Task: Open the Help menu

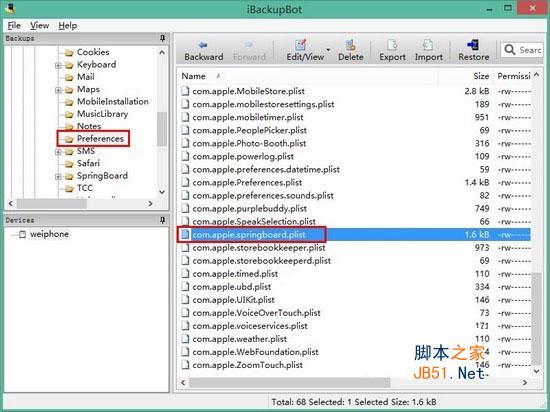Action: 67,26
